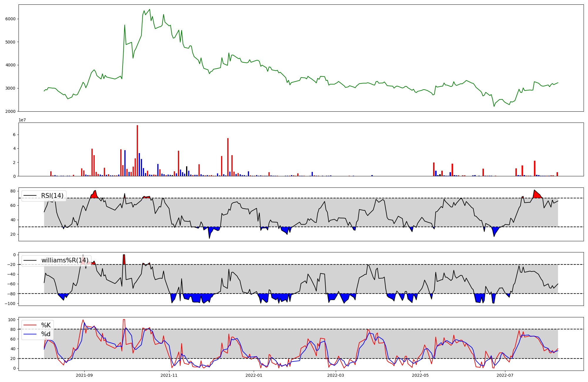Viewport: 588px width, 382px height.
Task: Click the 2022-01 x-axis date label
Action: tap(254, 375)
